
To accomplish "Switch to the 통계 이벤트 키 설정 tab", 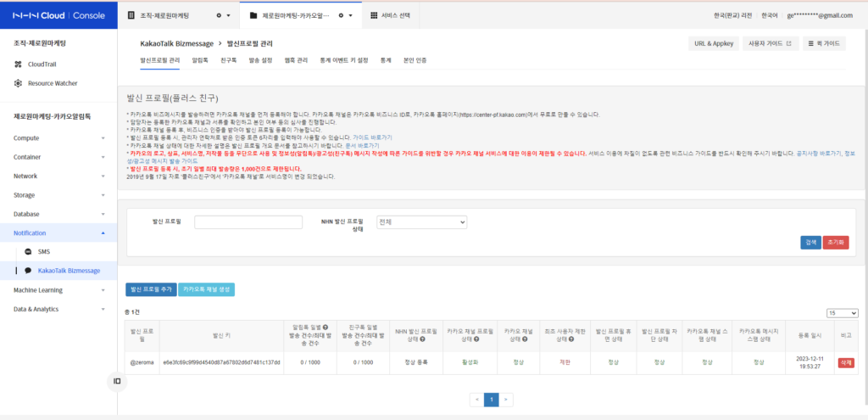I will coord(344,60).
